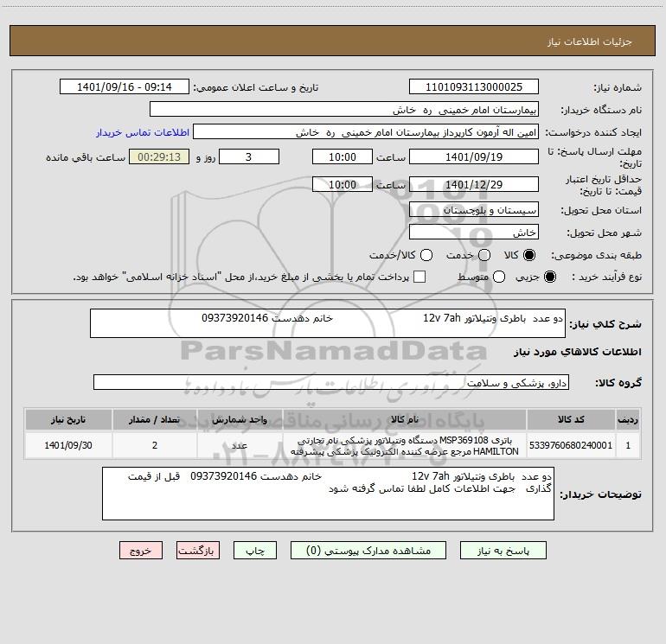Click the response deadline time 10:00 field
Image resolution: width=666 pixels, height=644 pixels.
(x=343, y=156)
